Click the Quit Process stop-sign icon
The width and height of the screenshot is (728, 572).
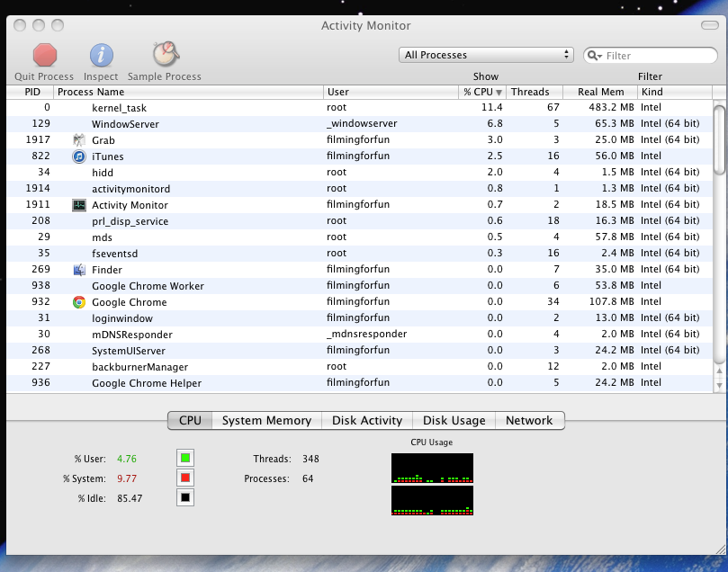45,55
